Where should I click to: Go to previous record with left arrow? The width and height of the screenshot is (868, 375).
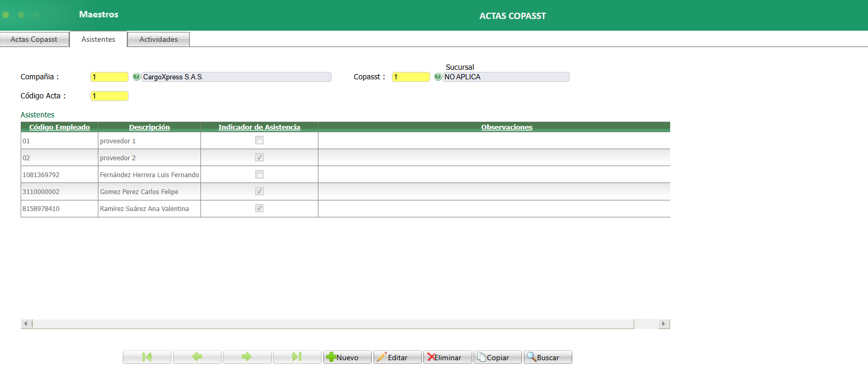(x=197, y=357)
